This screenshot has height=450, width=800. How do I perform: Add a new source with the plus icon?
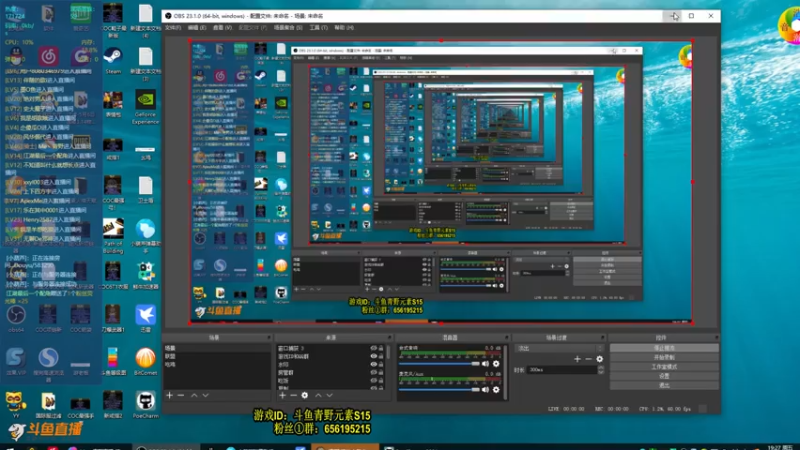282,395
